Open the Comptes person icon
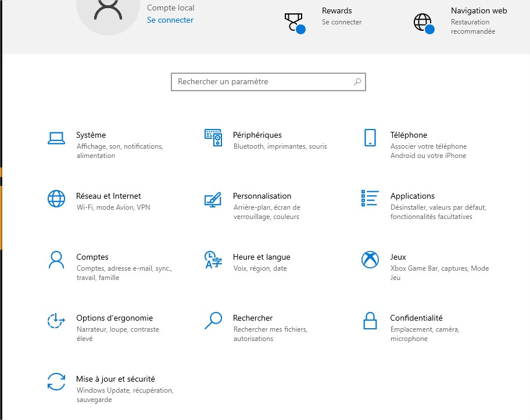This screenshot has height=420, width=530. (56, 260)
